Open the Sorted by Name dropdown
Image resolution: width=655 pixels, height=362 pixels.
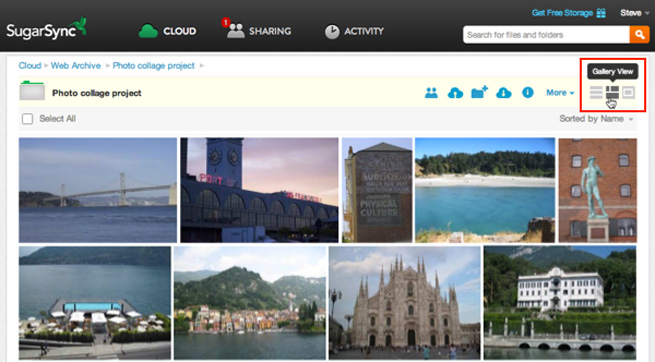pos(596,119)
